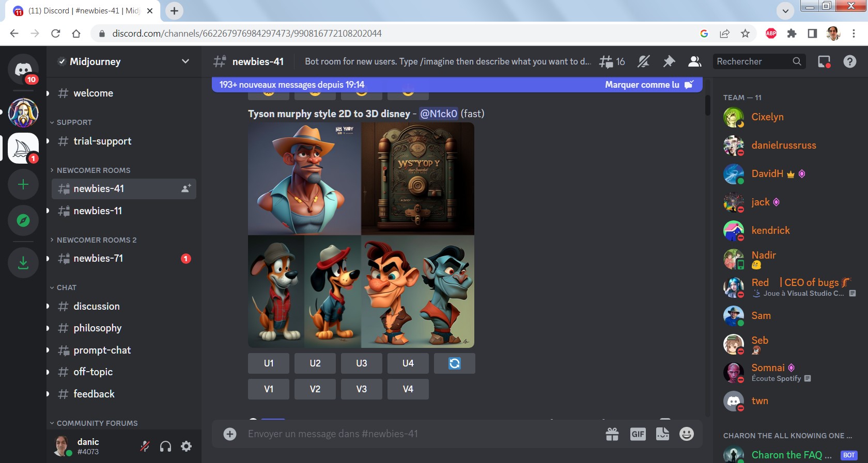Make variations with V2 button
The image size is (868, 463).
coord(315,389)
